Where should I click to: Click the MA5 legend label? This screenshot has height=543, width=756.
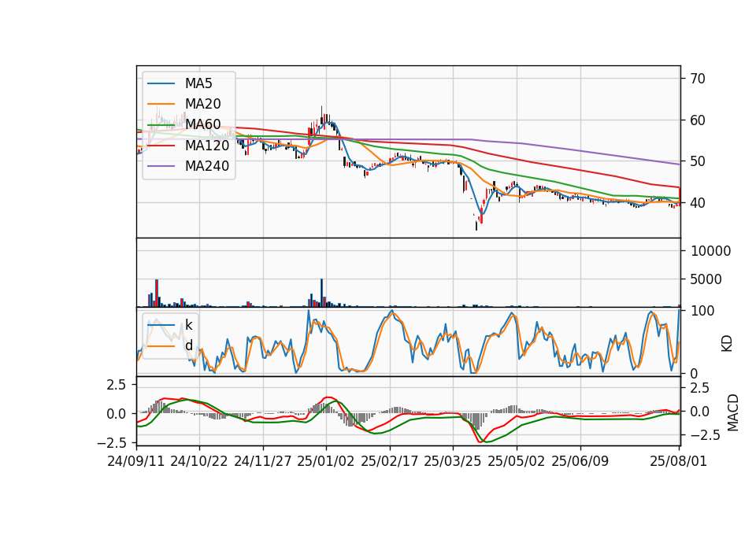click(x=198, y=83)
